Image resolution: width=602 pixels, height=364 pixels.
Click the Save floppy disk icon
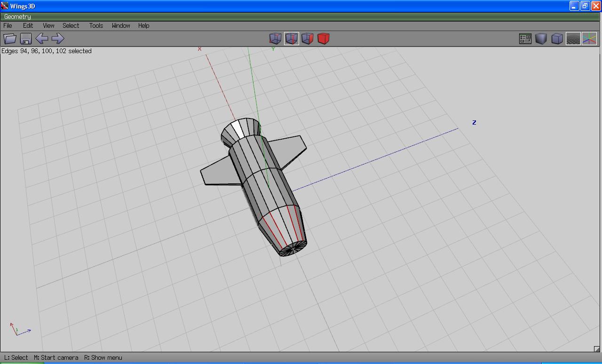pyautogui.click(x=26, y=39)
